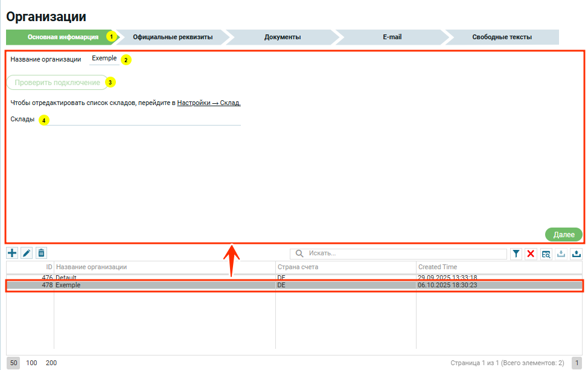
Task: Click the upload import icon
Action: [x=577, y=254]
